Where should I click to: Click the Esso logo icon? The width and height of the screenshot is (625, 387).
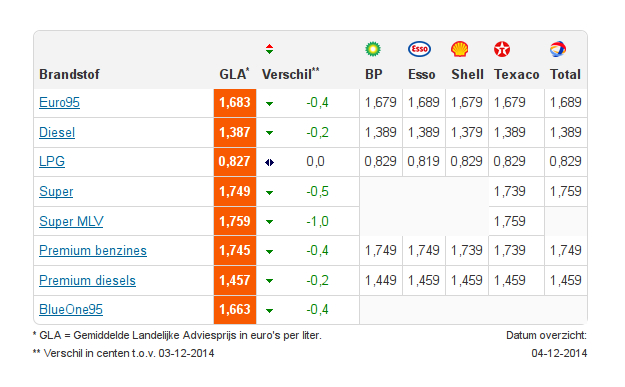coord(419,49)
